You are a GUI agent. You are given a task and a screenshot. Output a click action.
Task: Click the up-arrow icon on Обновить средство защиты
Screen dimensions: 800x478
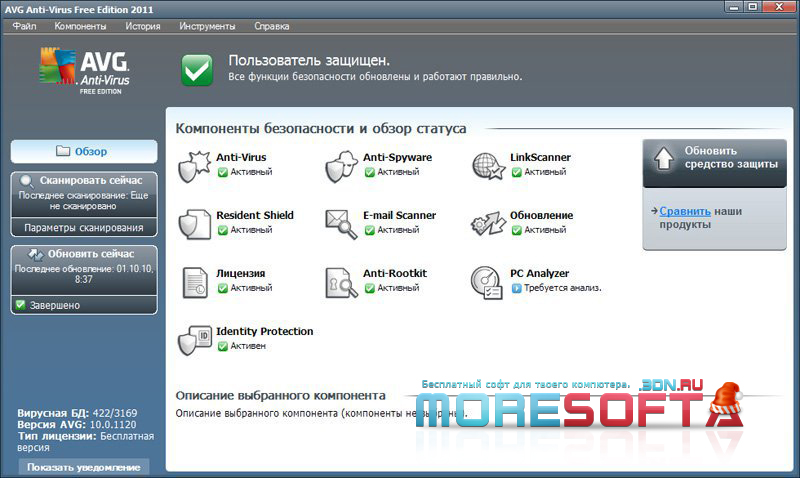(x=664, y=158)
